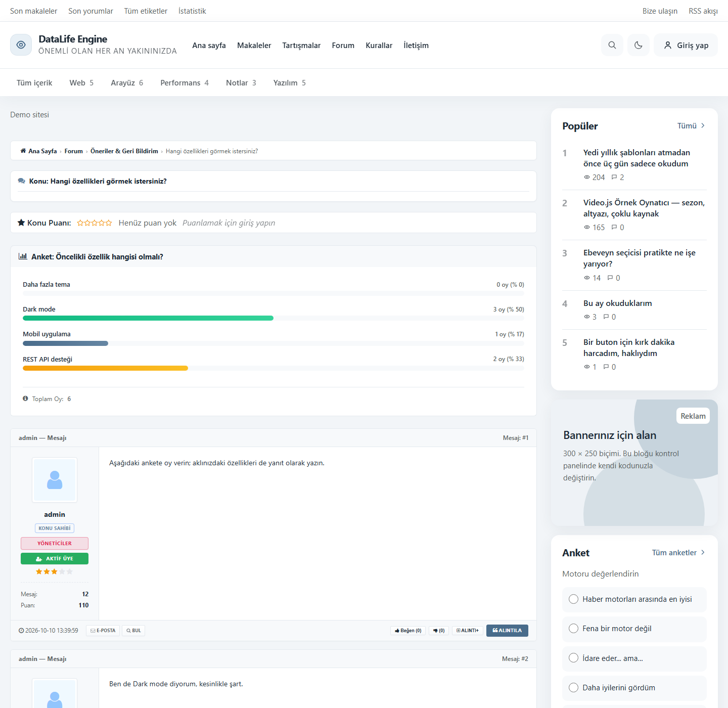Click the "Puanlamak için giriş yapın" link
Screen dimensions: 728x708
click(x=229, y=223)
